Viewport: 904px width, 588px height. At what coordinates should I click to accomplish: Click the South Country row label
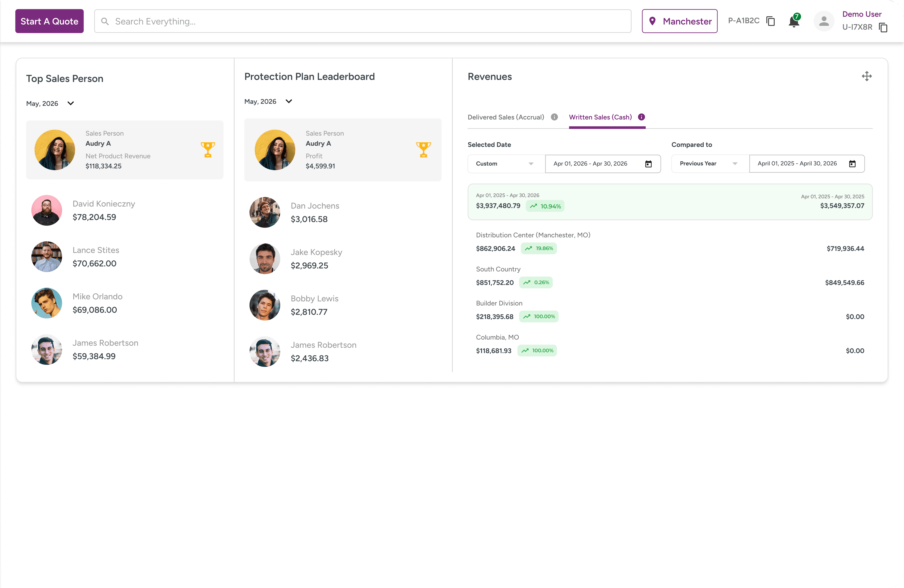coord(498,269)
